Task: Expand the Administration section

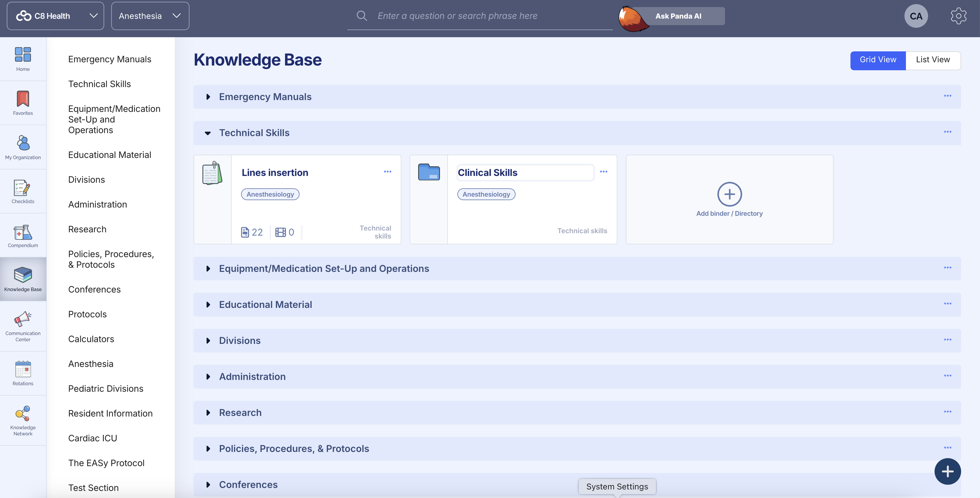Action: [208, 377]
